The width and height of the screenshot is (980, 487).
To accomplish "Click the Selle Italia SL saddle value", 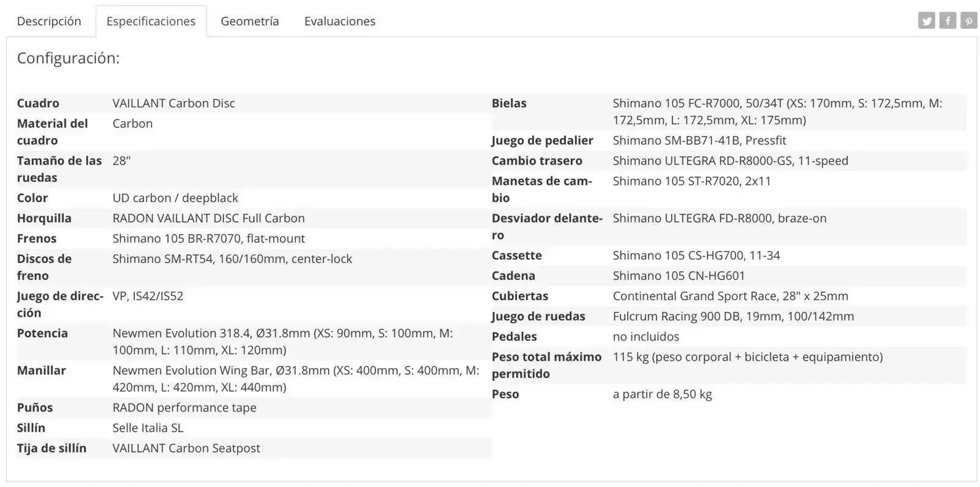I will 148,428.
